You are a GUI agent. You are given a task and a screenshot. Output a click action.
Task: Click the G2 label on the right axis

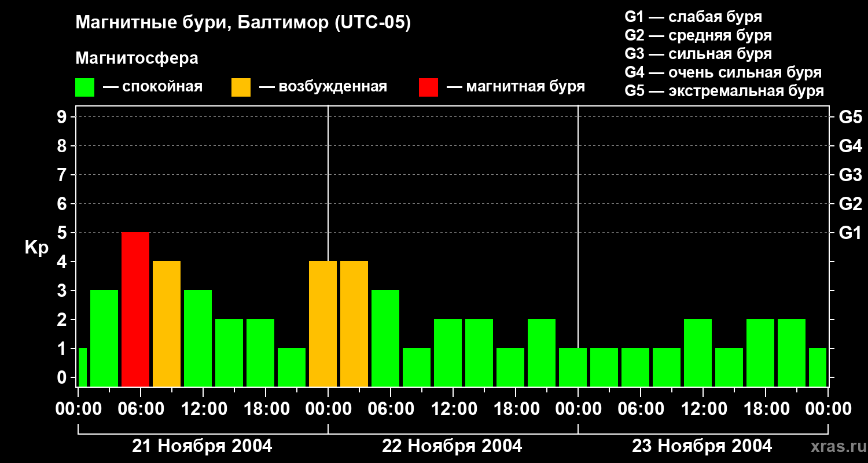tap(850, 204)
